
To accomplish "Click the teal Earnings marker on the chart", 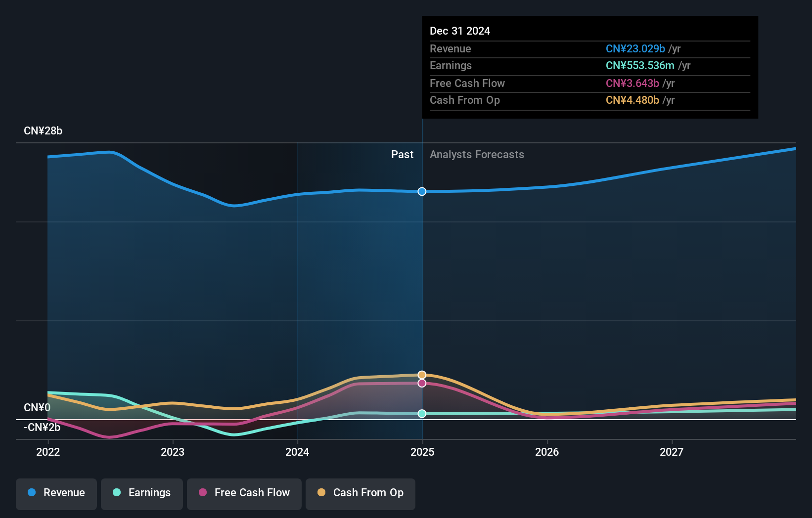I will [422, 414].
